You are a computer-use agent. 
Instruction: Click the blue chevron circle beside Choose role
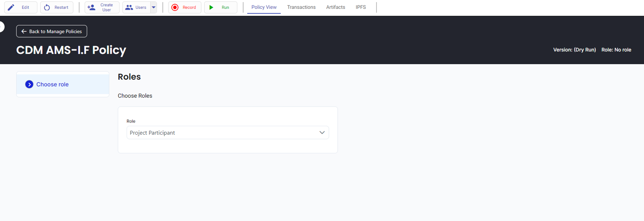tap(29, 84)
